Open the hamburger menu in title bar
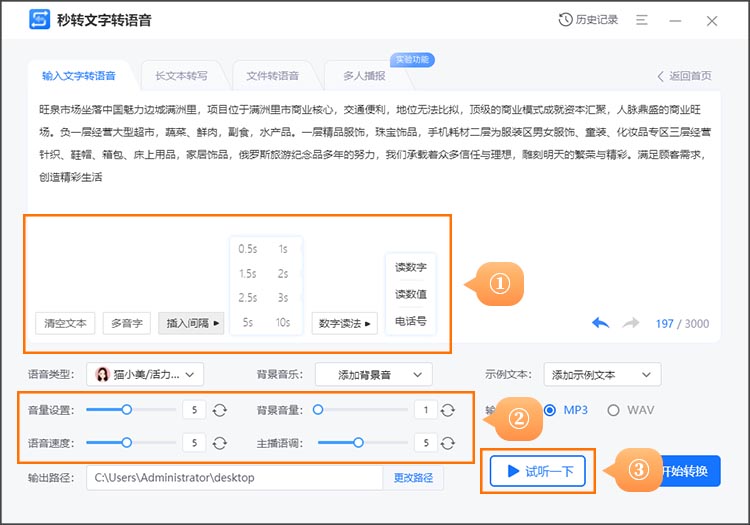The image size is (750, 525). pyautogui.click(x=641, y=20)
